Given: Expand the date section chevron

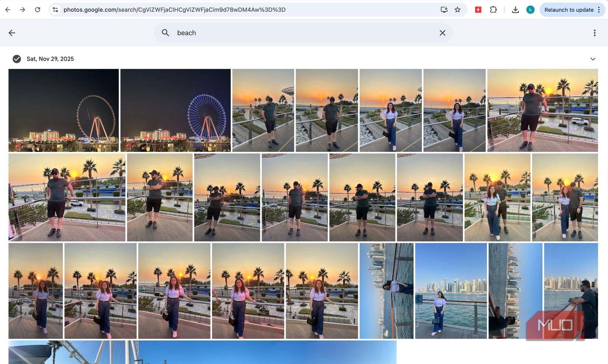Looking at the screenshot, I should pos(593,59).
